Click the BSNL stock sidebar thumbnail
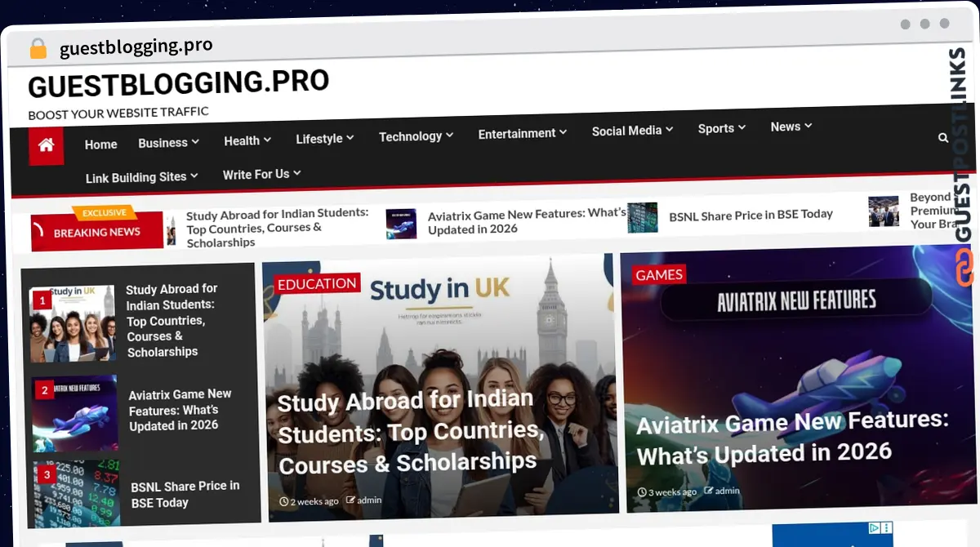 (77, 495)
